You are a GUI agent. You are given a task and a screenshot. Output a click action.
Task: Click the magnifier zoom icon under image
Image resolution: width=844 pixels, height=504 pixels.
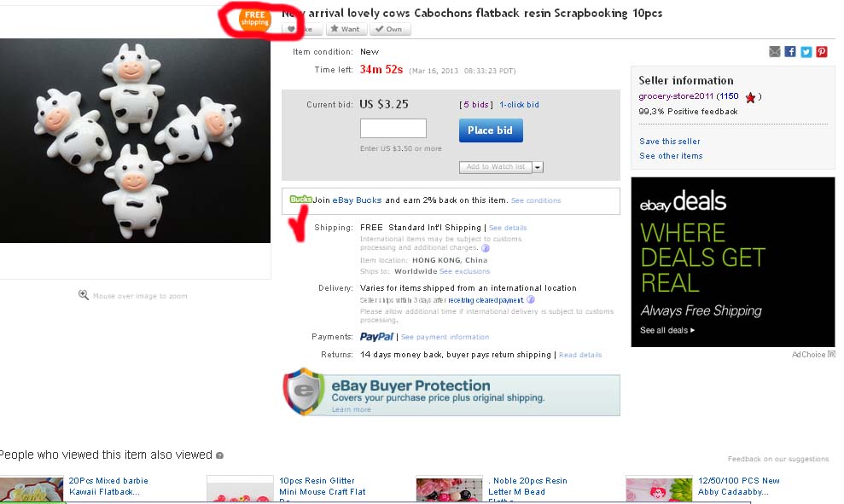[x=84, y=295]
